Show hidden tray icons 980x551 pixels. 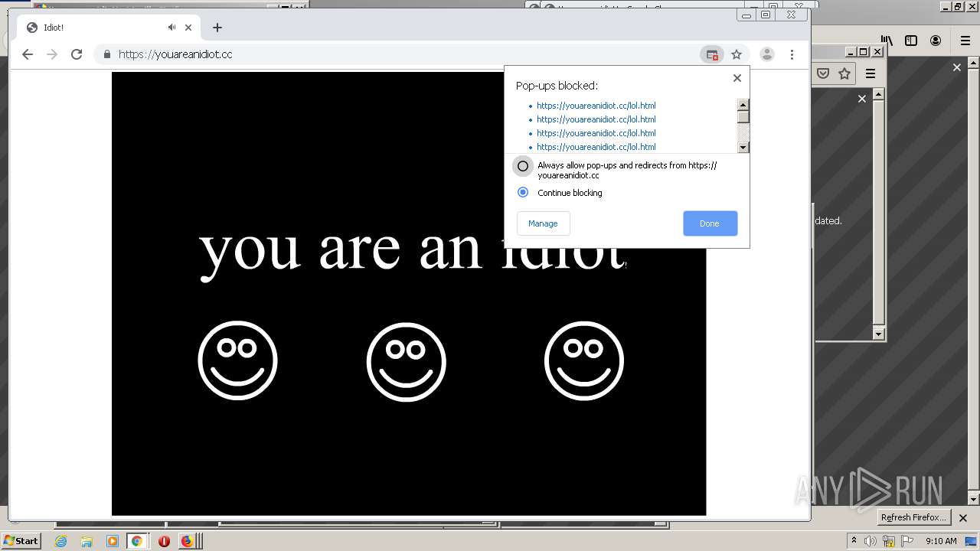tap(854, 540)
